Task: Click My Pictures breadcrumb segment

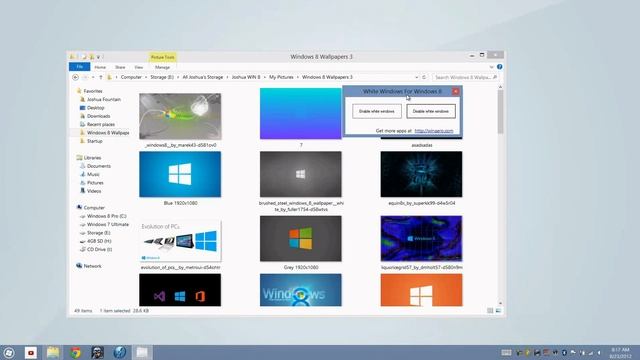Action: pos(281,77)
